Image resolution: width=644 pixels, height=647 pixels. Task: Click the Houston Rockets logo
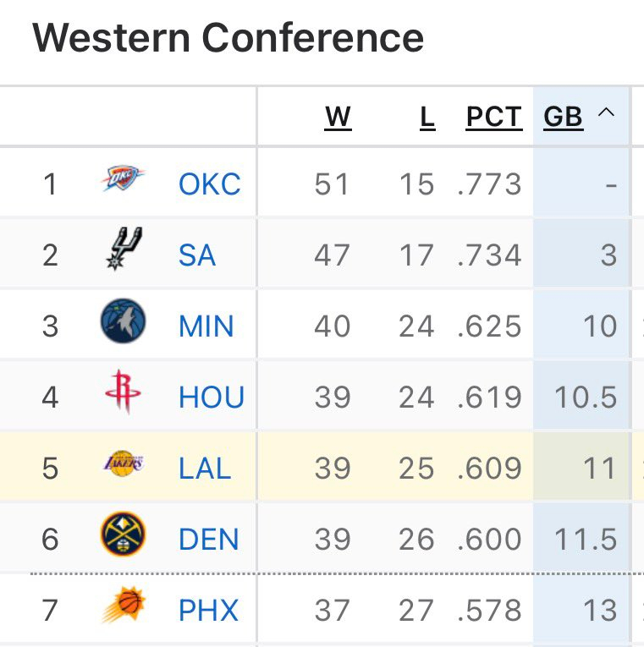click(x=124, y=395)
